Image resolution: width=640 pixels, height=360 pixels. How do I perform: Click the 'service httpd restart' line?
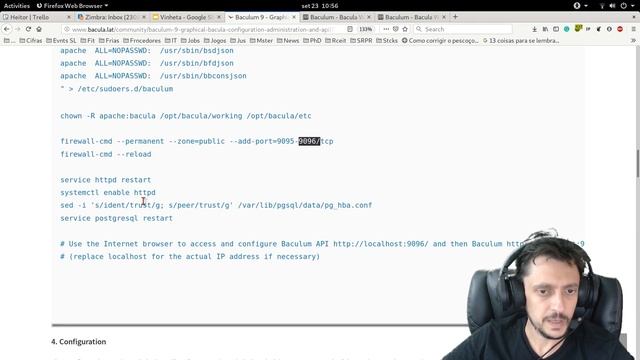[106, 180]
